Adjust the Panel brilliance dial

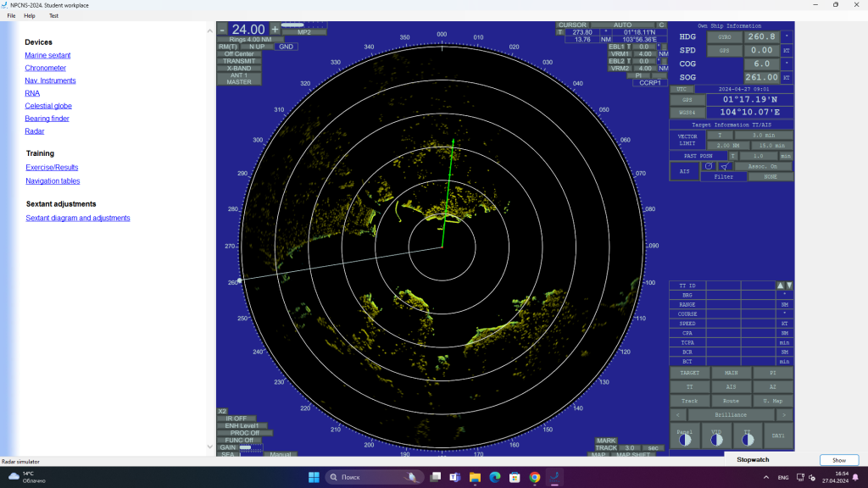(x=685, y=440)
